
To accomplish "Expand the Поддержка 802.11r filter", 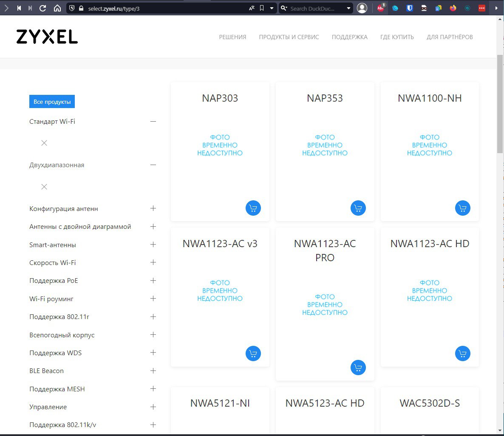I will [x=153, y=316].
